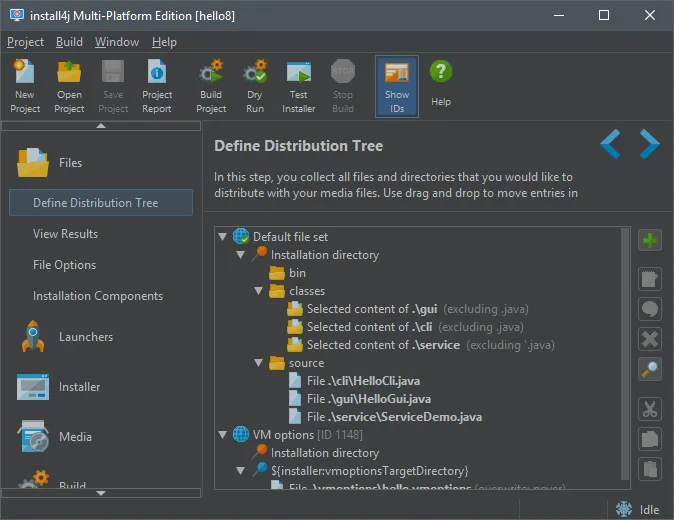
Task: Select 'Selected content of .\service' entry
Action: [421, 345]
